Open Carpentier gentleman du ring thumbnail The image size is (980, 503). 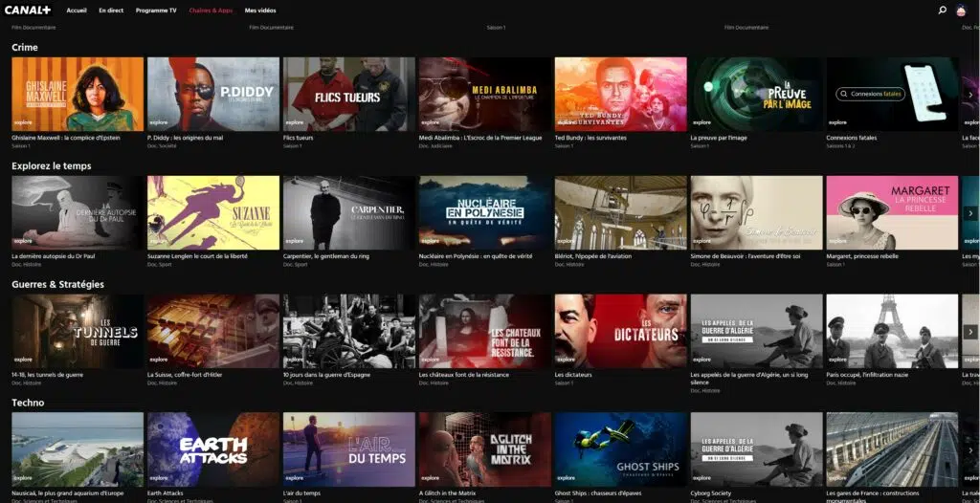[x=348, y=213]
